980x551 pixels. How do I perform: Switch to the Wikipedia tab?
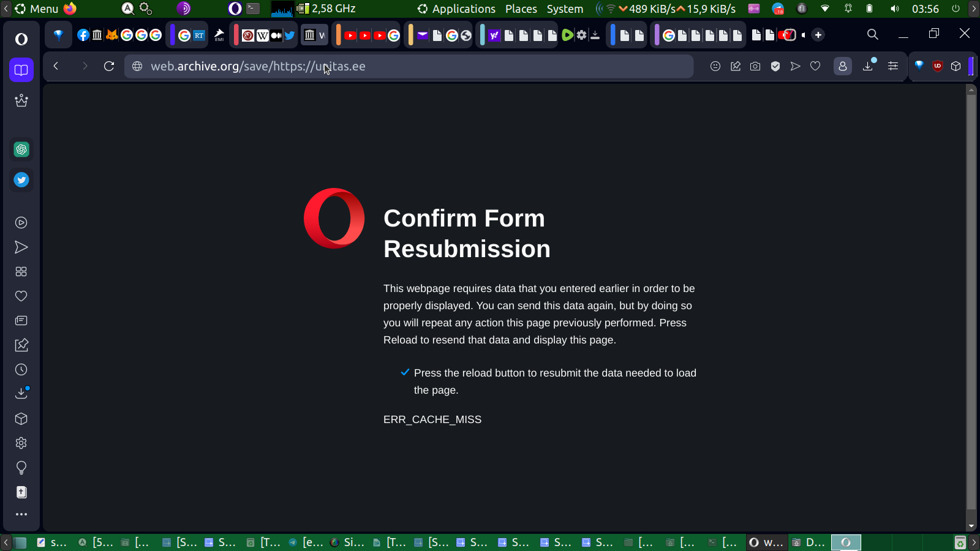[x=263, y=35]
